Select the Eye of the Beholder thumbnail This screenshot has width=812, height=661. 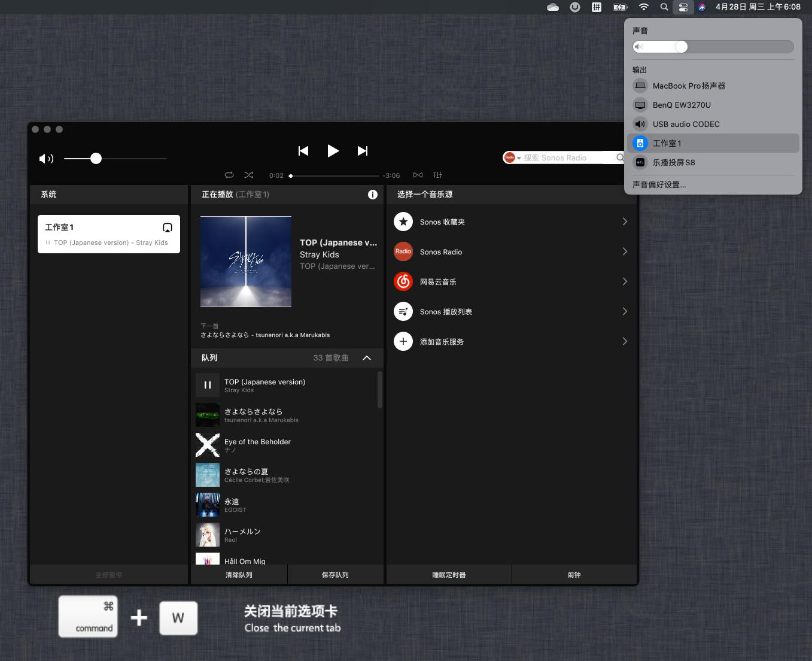pyautogui.click(x=208, y=445)
